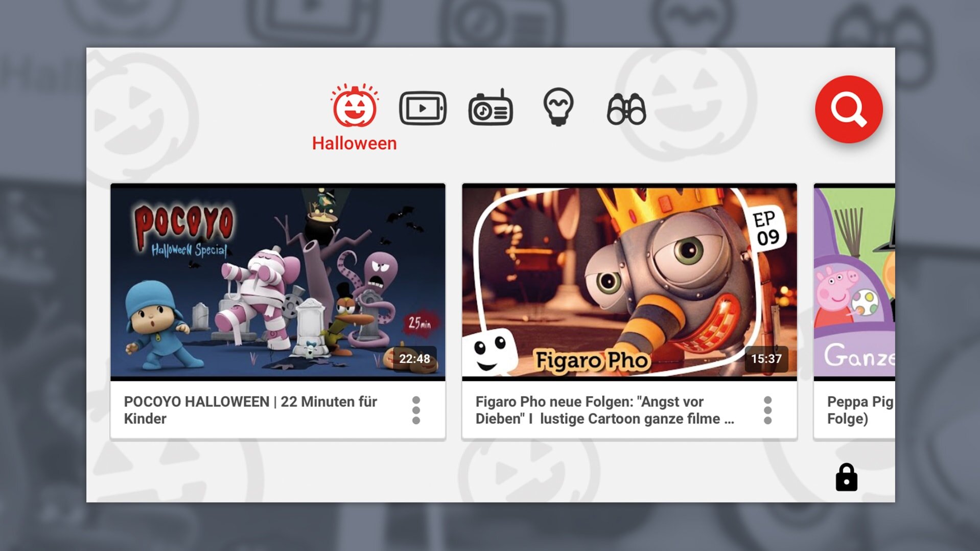The width and height of the screenshot is (980, 551).
Task: Open the Explore binoculars category icon
Action: tap(626, 109)
